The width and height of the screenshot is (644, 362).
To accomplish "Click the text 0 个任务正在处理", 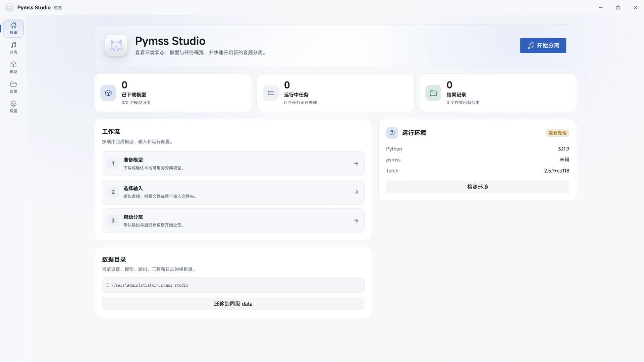I will pyautogui.click(x=300, y=103).
